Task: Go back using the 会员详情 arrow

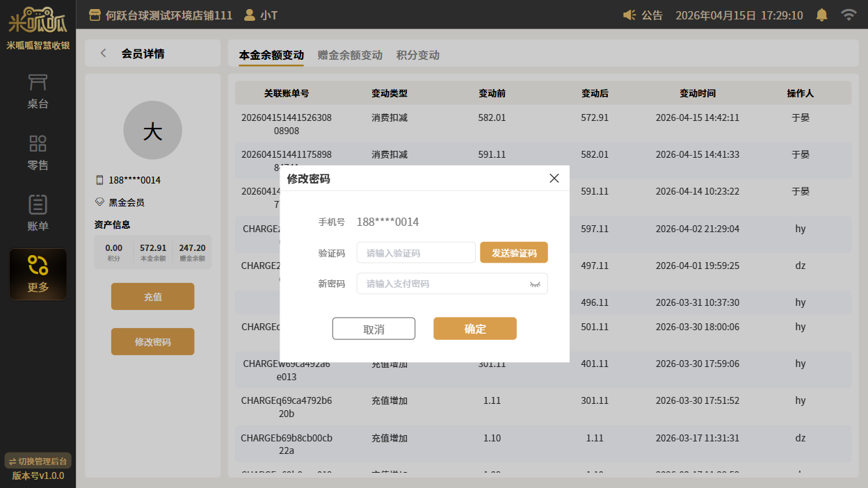Action: click(104, 54)
